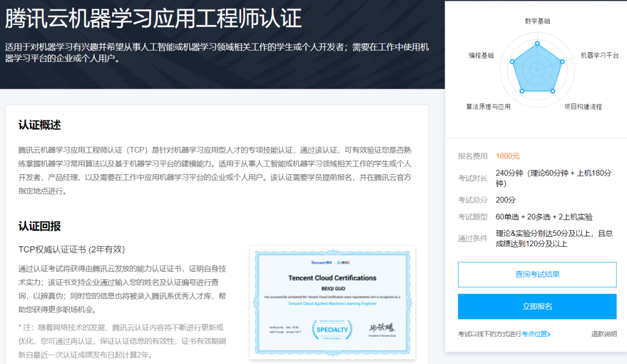Click the SPECIALTY badge on the certificate
This screenshot has width=627, height=364.
[x=332, y=329]
